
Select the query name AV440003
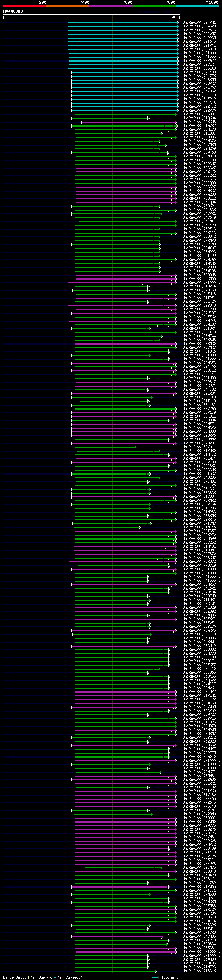click(13, 11)
